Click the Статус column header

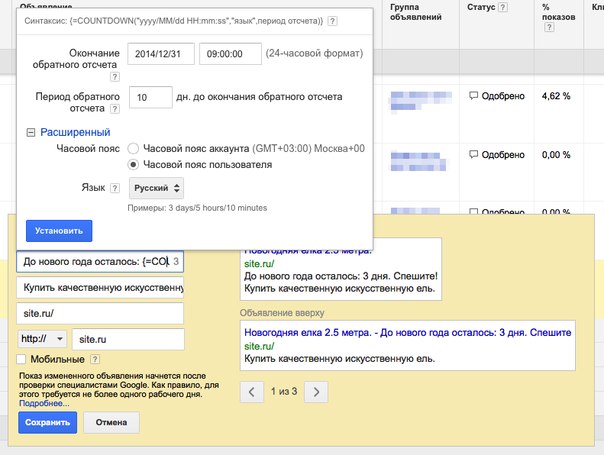click(x=481, y=7)
